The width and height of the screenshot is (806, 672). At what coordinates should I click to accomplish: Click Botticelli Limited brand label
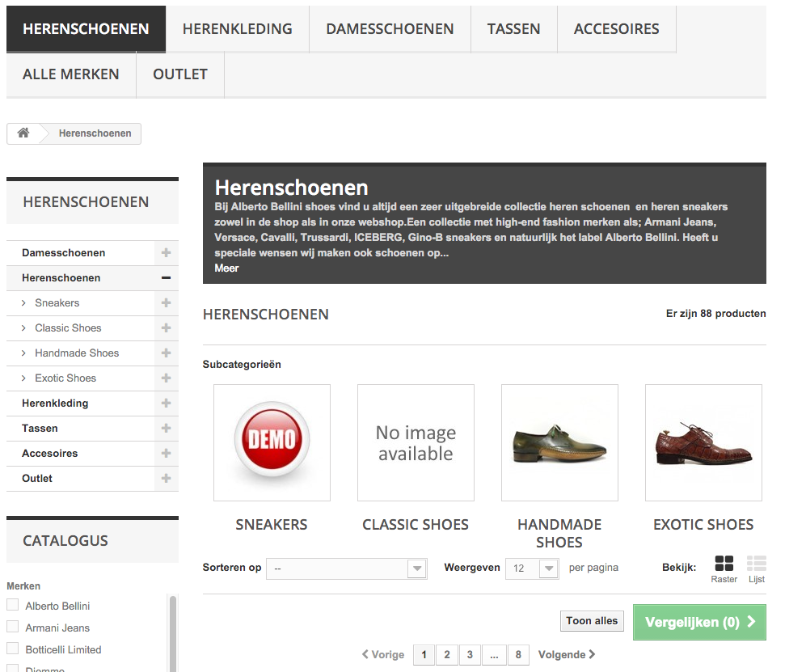63,649
